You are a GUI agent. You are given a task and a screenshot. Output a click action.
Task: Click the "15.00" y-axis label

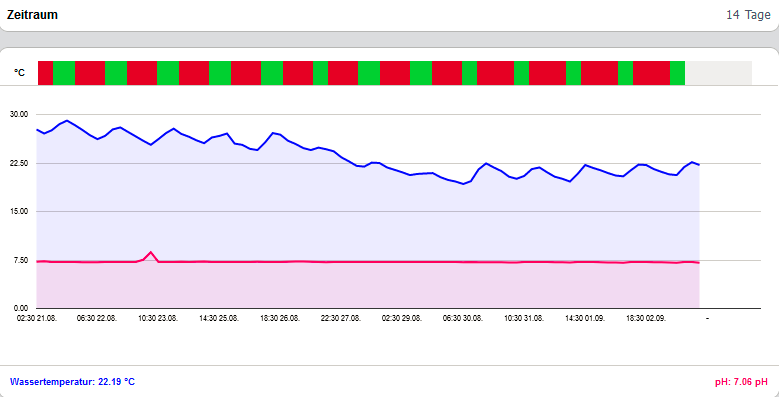coord(19,212)
